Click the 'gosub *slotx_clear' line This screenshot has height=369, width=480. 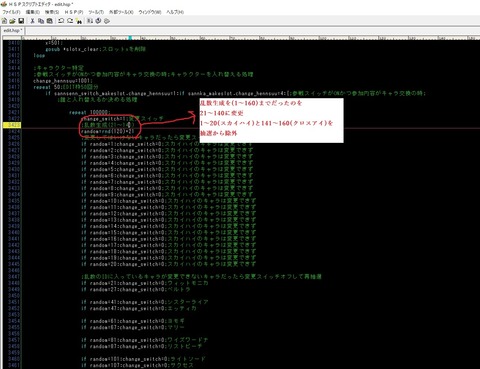[96, 49]
